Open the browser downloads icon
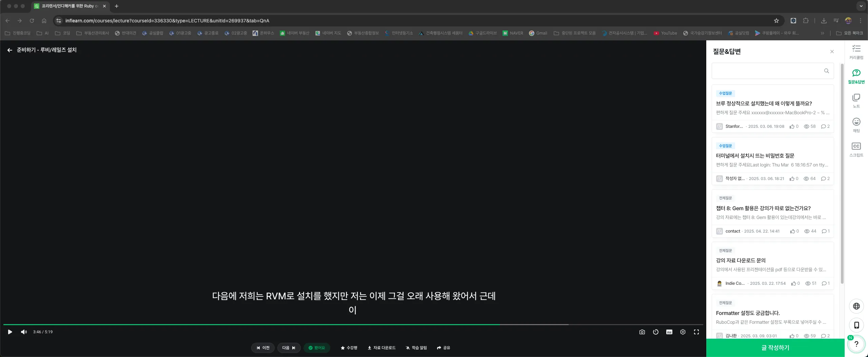868x357 pixels. 824,21
